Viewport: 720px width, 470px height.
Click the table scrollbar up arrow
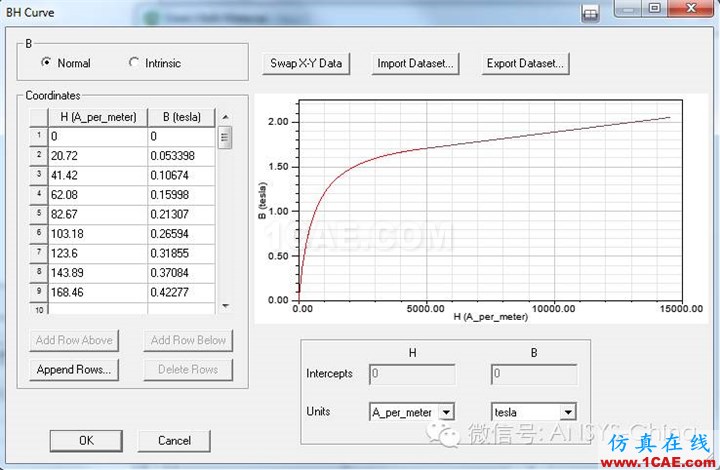pos(225,117)
